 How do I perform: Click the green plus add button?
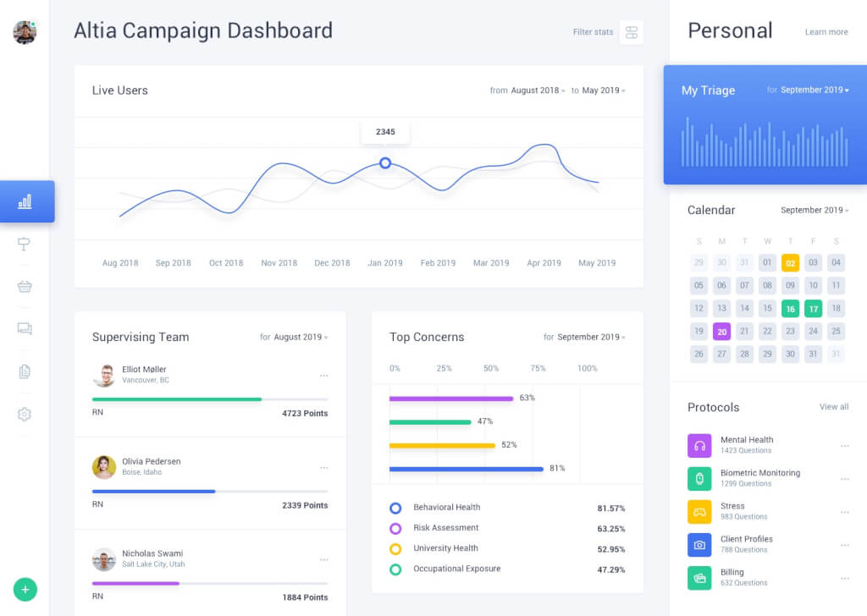pos(25,589)
